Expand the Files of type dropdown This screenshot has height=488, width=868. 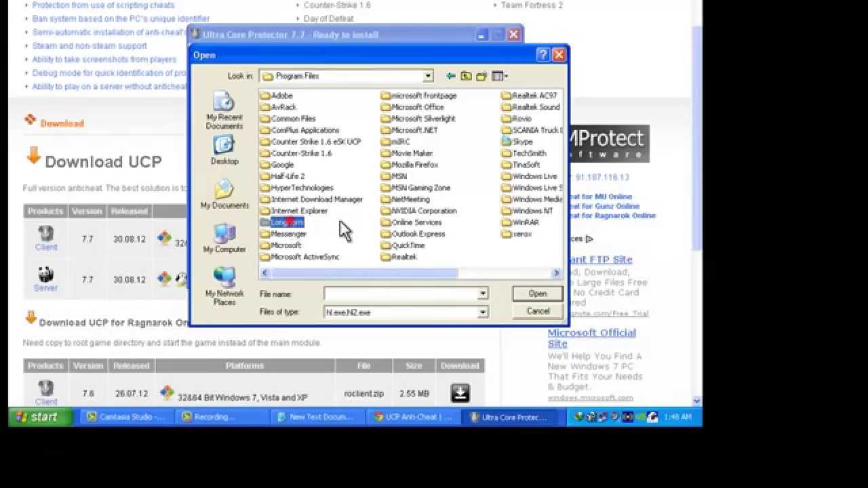tap(483, 312)
